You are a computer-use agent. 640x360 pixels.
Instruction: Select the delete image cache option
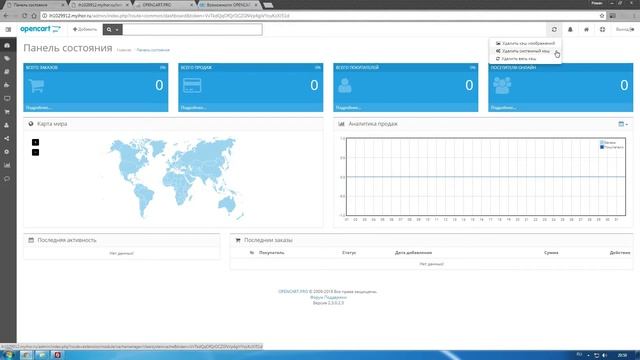525,43
